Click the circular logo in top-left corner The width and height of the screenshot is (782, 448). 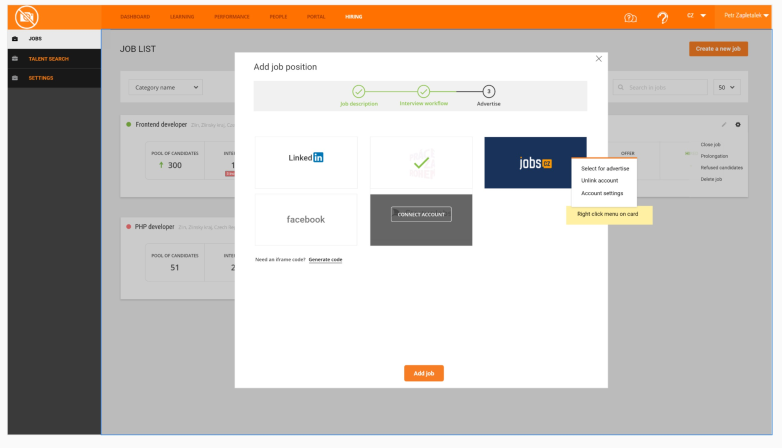26,17
